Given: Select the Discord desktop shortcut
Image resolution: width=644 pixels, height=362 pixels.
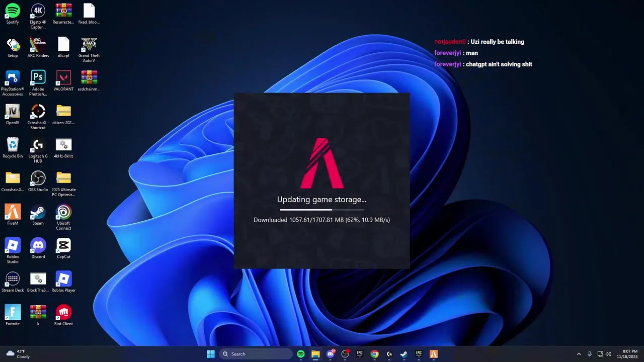Looking at the screenshot, I should [x=38, y=248].
